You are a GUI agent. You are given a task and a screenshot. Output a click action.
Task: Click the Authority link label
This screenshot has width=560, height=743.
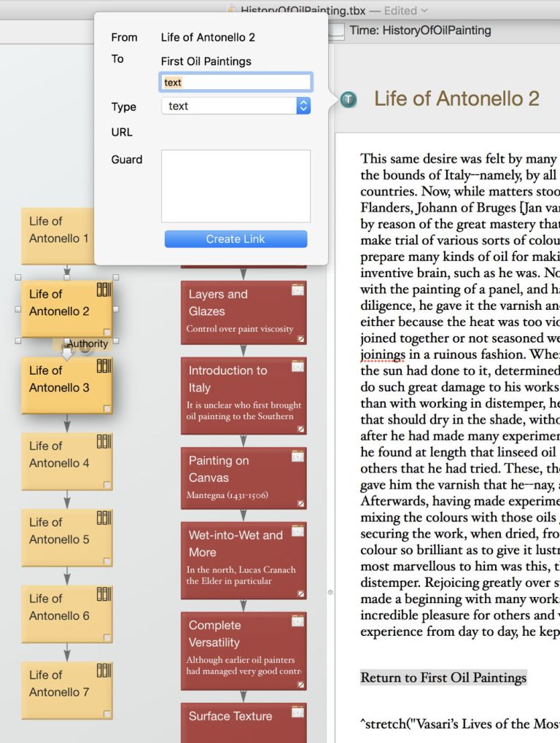[87, 343]
